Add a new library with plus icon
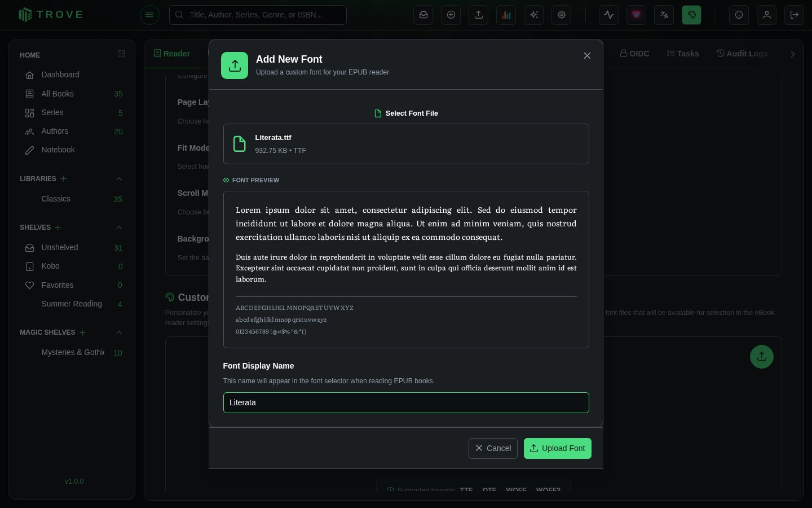 (x=64, y=178)
